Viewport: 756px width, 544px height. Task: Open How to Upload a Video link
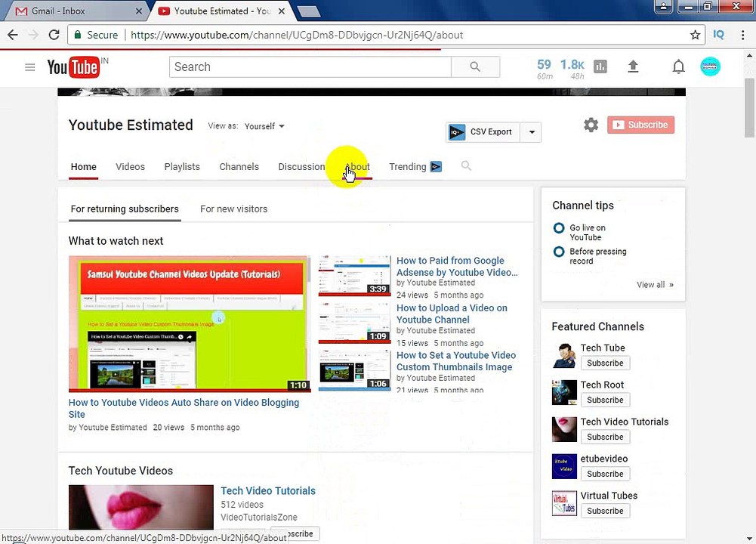click(x=452, y=314)
